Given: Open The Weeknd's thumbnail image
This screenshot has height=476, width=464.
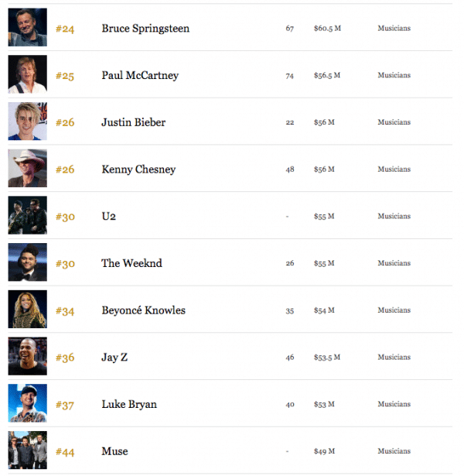Looking at the screenshot, I should pyautogui.click(x=28, y=262).
